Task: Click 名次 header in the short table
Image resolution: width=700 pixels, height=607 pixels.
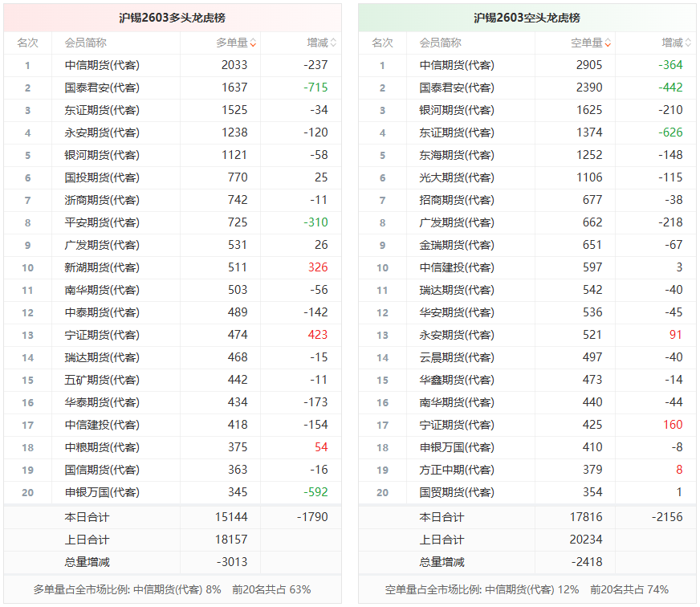Action: click(383, 43)
